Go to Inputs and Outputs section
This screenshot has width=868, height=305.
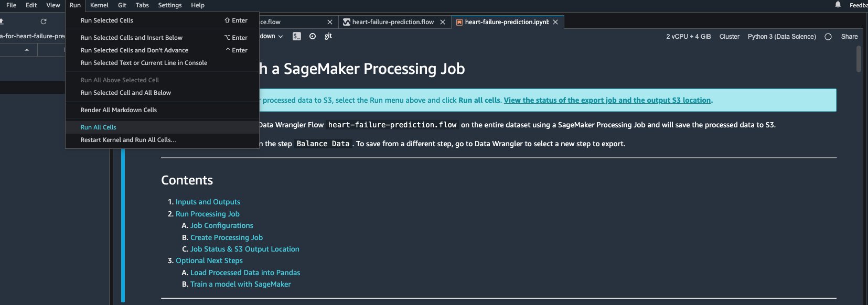(208, 202)
